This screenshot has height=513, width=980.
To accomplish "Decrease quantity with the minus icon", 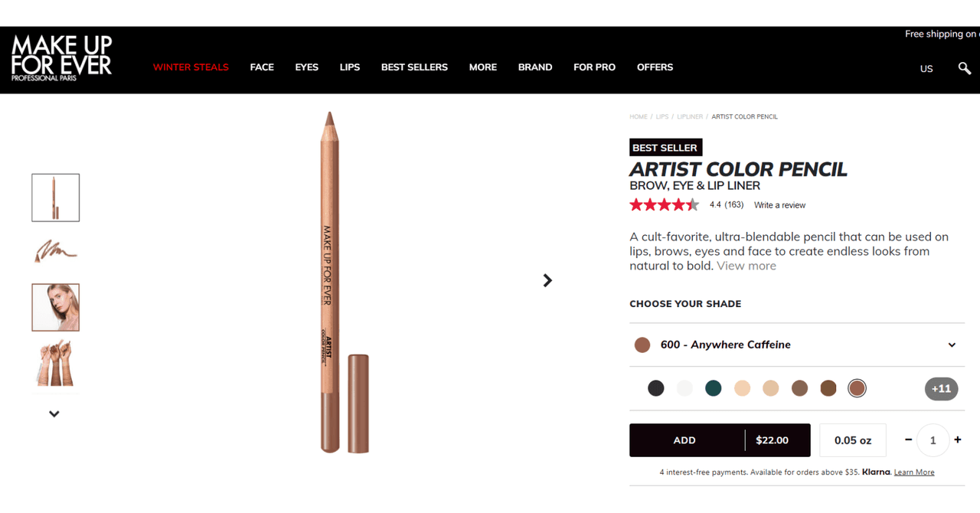I will [x=909, y=439].
